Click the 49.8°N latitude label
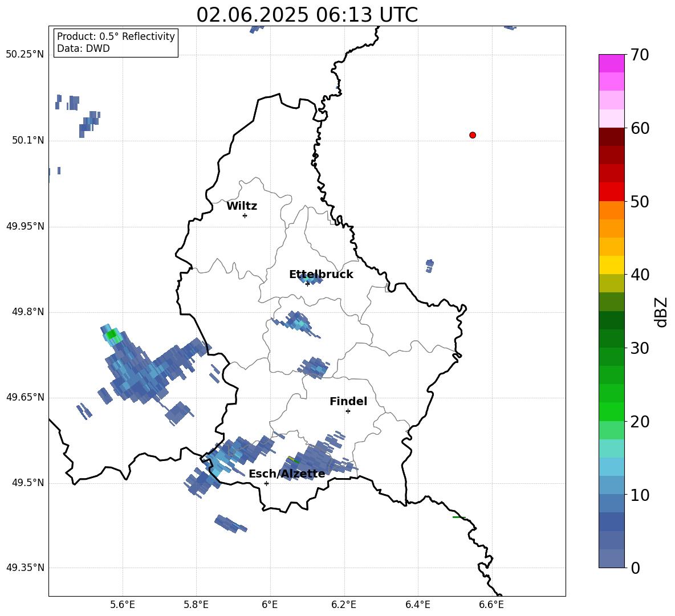The height and width of the screenshot is (616, 675). (28, 312)
